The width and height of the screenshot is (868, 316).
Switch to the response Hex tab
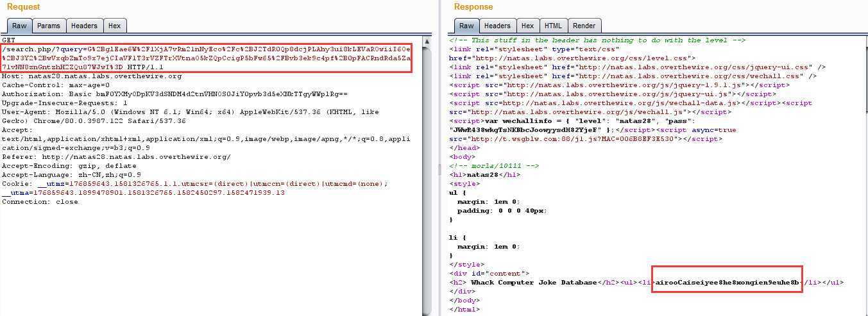[x=527, y=26]
